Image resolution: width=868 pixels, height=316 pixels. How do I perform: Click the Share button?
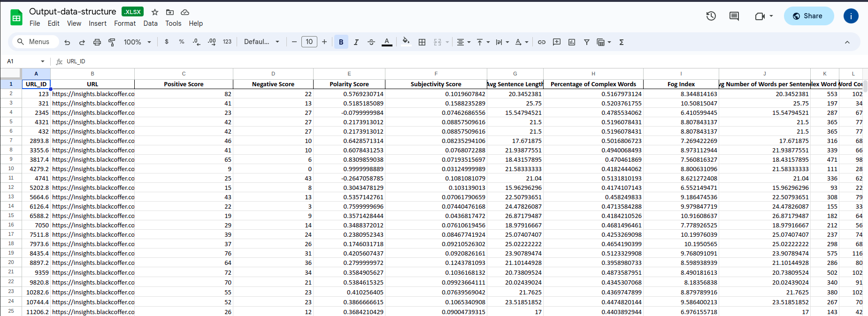tap(808, 16)
